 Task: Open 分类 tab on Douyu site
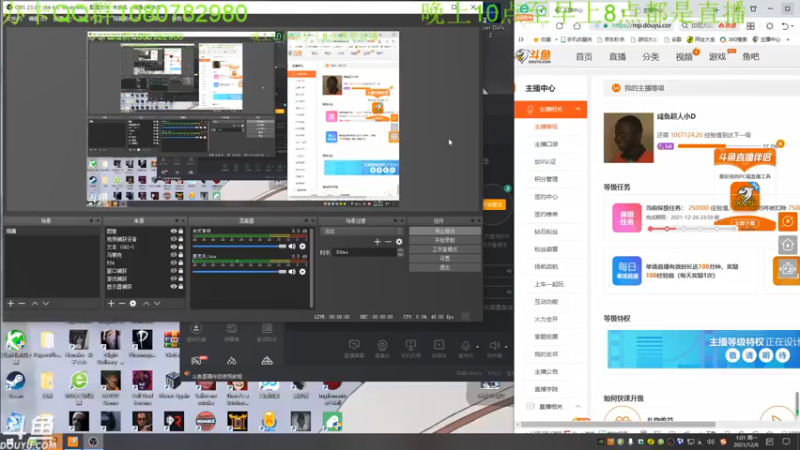tap(651, 57)
